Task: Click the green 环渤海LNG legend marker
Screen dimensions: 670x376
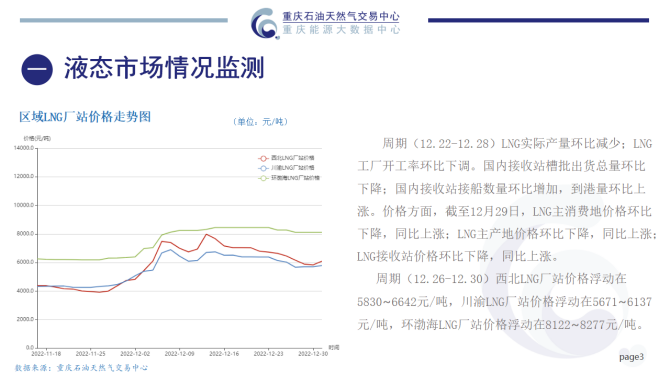Action: (263, 178)
